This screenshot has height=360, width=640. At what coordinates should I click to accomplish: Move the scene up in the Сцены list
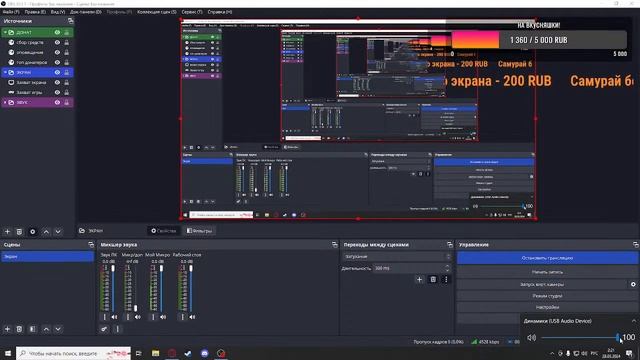(46, 329)
